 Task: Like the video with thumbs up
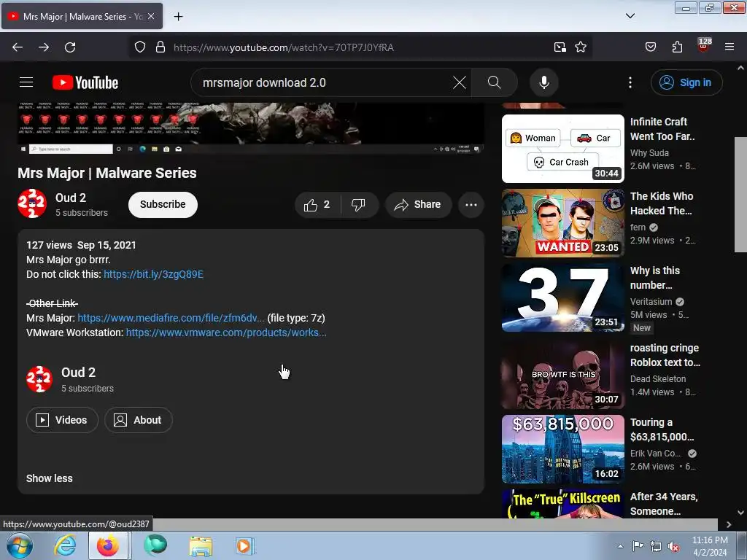tap(317, 205)
